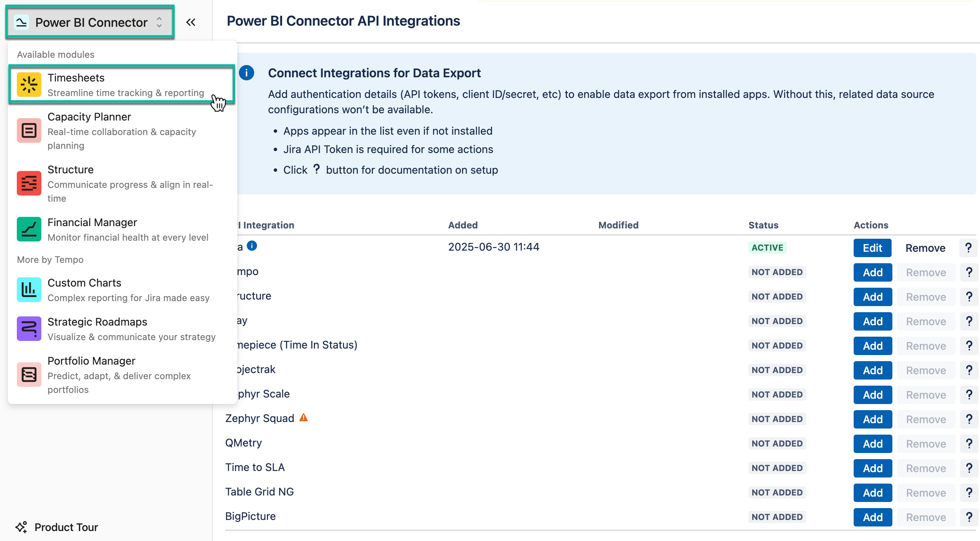Click the purple Strategic Roadmaps icon
The image size is (980, 541).
pos(29,328)
